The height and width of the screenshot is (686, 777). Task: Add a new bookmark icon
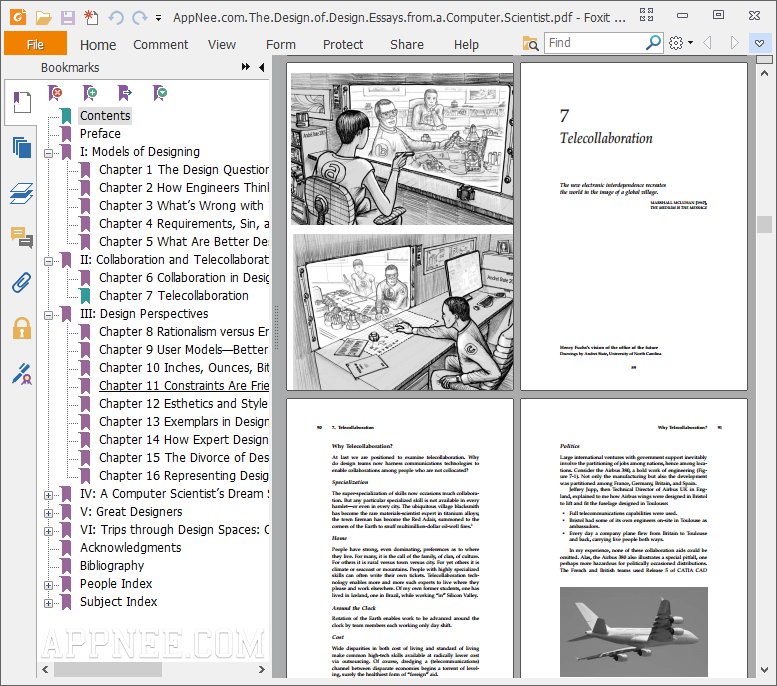(x=90, y=93)
